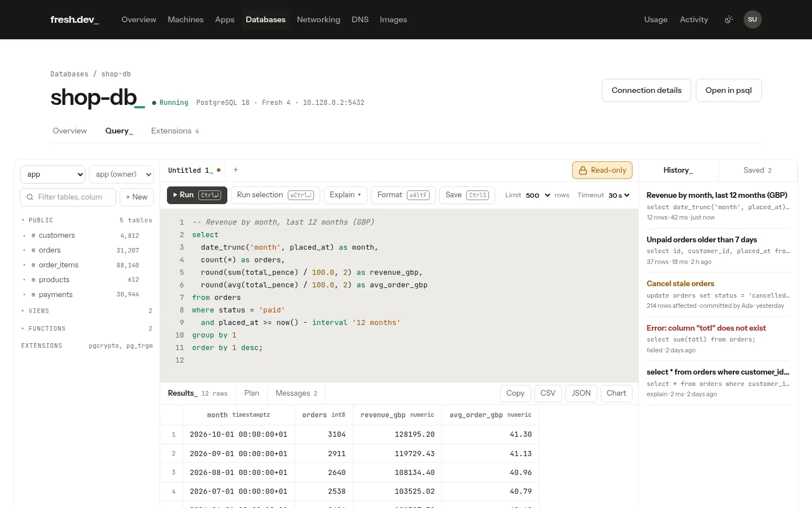Open the Messages results tab
Viewport: 812px width, 508px height.
click(x=296, y=393)
